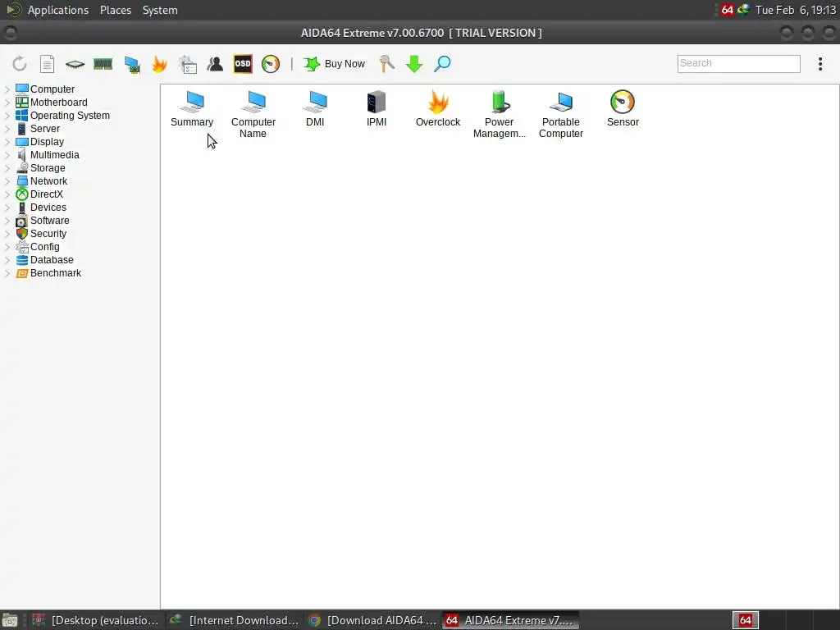Click the Refresh toolbar icon
840x630 pixels.
coord(20,64)
